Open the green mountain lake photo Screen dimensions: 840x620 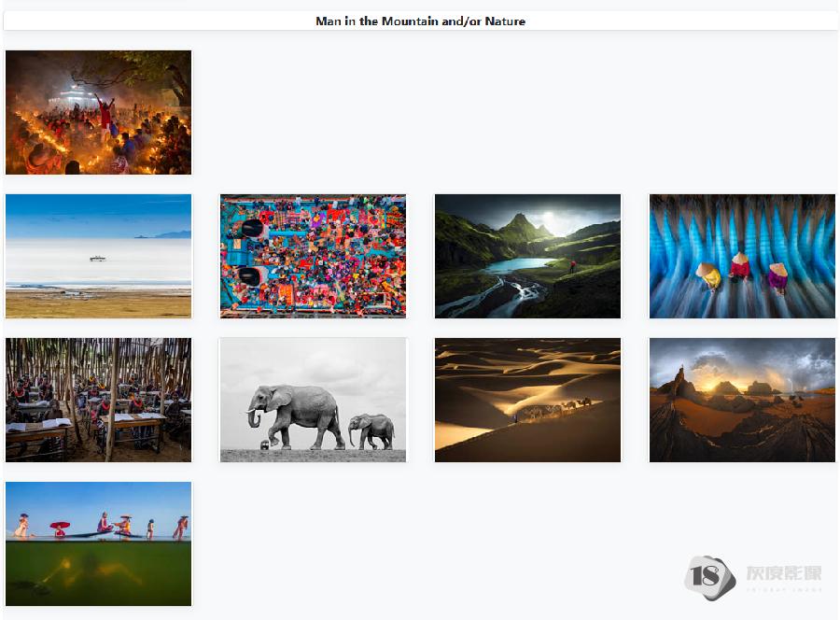click(x=527, y=256)
